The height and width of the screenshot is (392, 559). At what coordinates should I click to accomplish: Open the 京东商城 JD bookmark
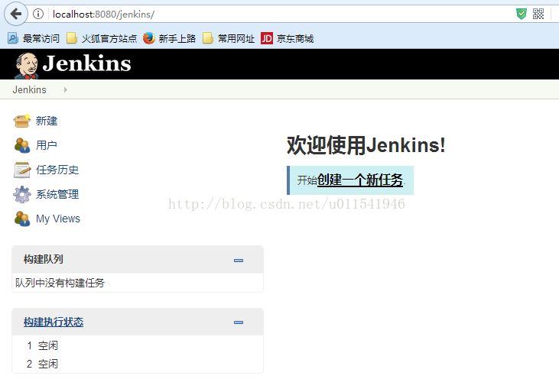287,38
